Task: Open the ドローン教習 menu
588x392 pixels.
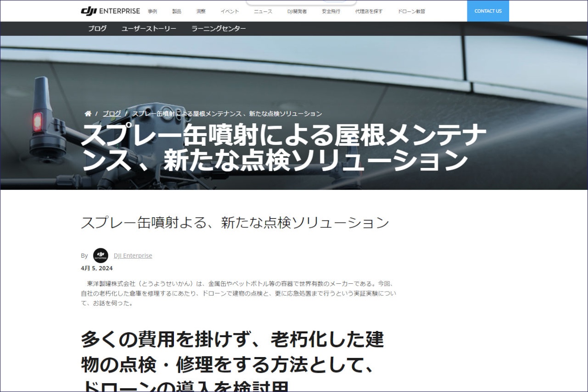Action: (x=411, y=11)
